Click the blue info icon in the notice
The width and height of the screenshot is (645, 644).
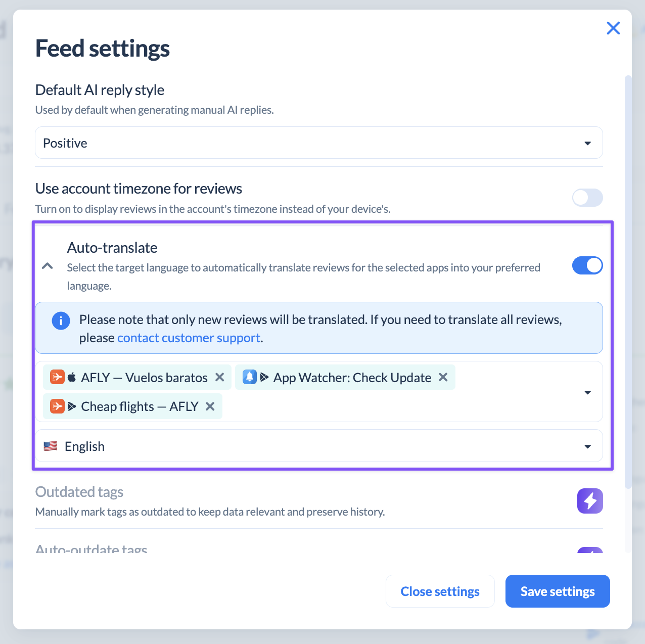pyautogui.click(x=61, y=320)
